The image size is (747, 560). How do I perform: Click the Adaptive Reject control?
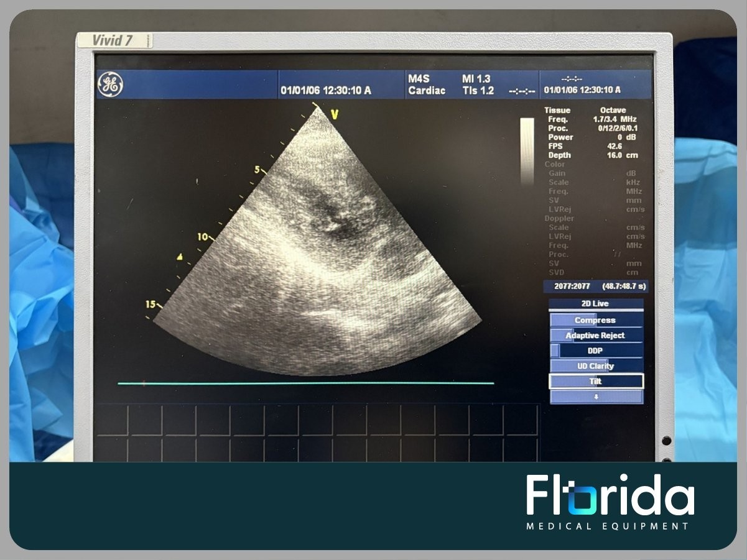[595, 336]
